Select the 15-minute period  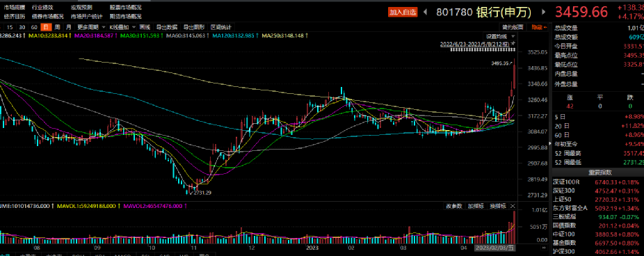point(10,28)
